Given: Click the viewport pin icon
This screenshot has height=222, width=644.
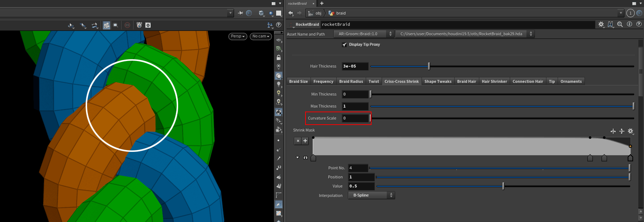Looking at the screenshot, I should pos(240,13).
